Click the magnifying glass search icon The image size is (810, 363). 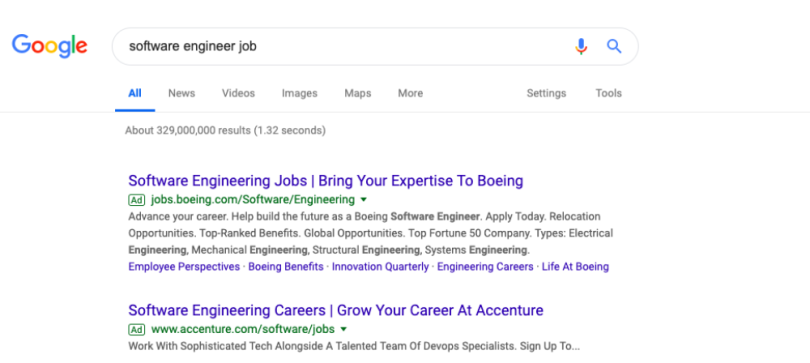614,46
